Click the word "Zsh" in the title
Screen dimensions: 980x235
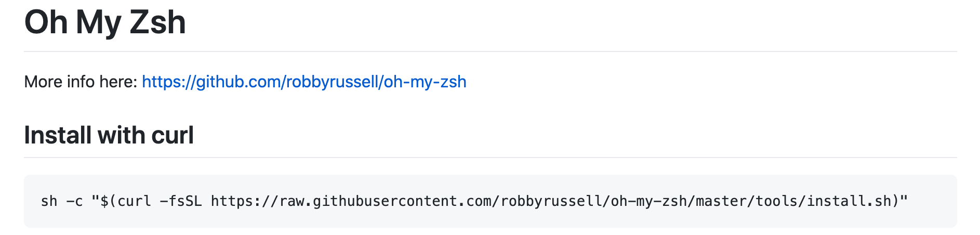pyautogui.click(x=157, y=23)
